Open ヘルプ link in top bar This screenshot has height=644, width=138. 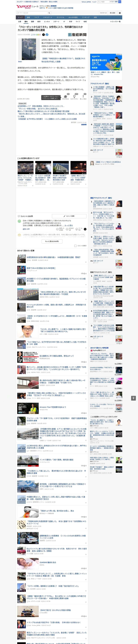[x=94, y=2]
